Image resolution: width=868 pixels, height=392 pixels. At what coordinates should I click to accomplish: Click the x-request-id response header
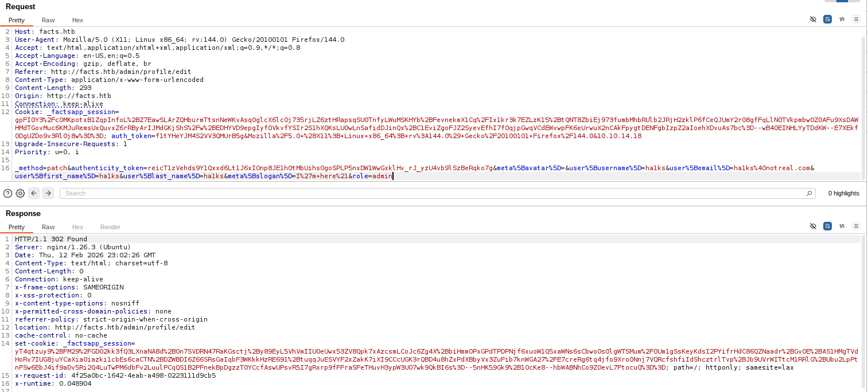(x=115, y=375)
